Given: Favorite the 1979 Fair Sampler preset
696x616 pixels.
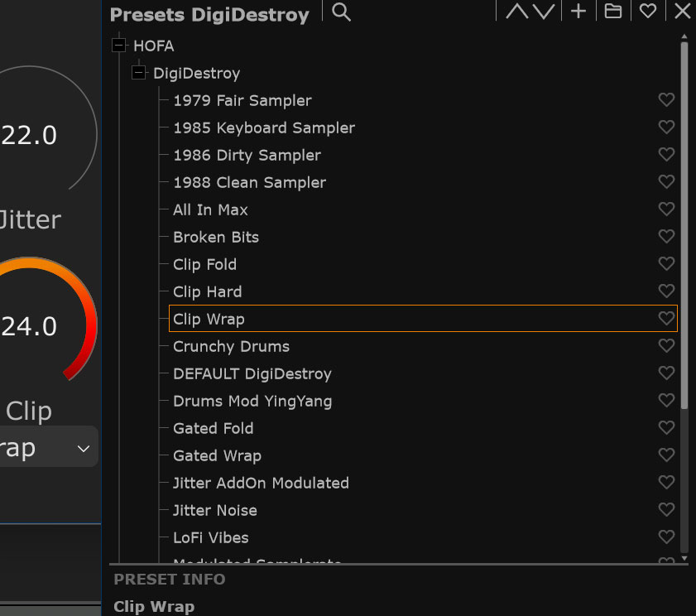Looking at the screenshot, I should [666, 99].
